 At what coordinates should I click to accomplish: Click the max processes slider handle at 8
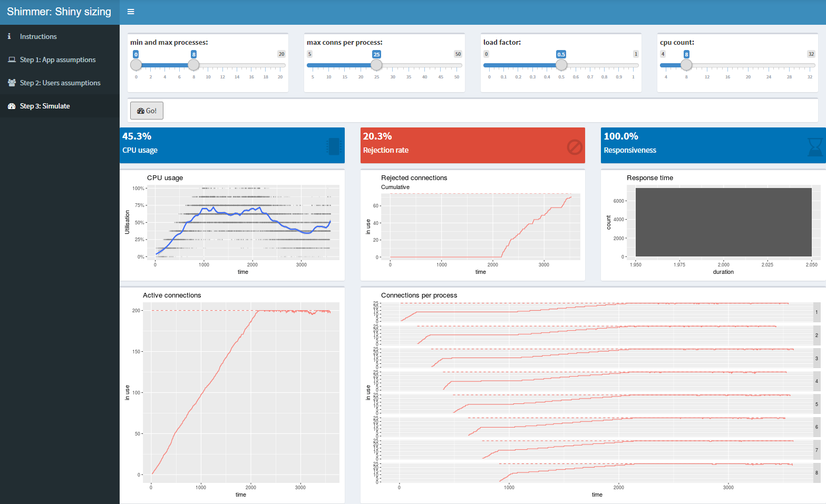(193, 65)
